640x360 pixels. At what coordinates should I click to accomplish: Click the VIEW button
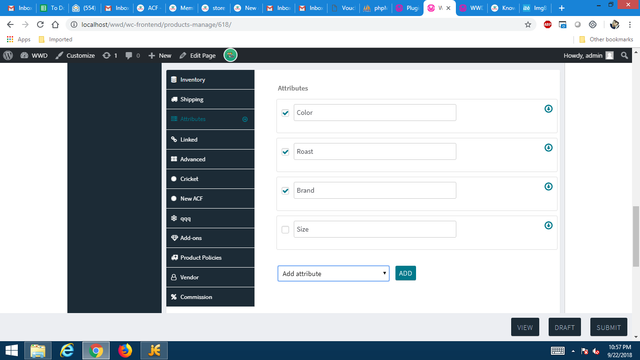pos(525,327)
